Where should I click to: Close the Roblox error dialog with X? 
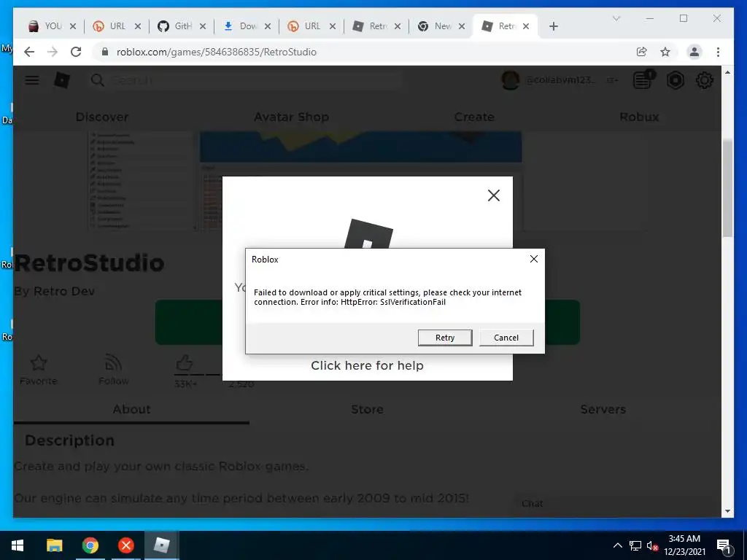click(534, 259)
